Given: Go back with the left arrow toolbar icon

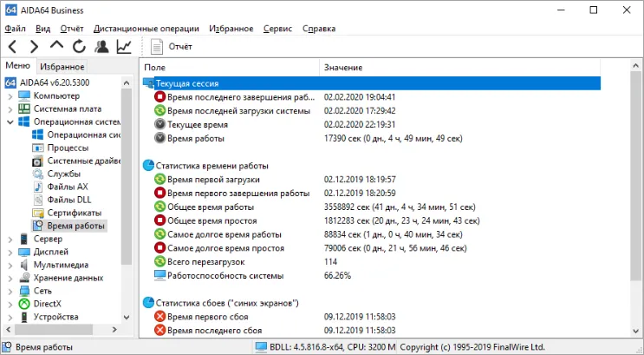Looking at the screenshot, I should (x=12, y=47).
